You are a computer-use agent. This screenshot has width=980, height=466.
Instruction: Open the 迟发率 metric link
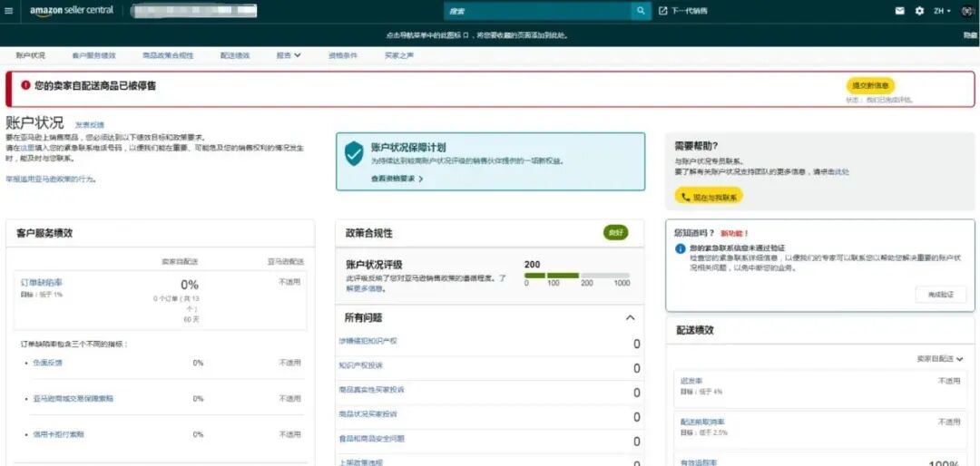(691, 381)
